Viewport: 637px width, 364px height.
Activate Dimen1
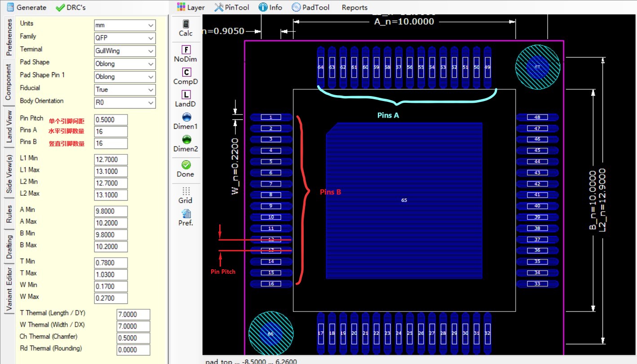[186, 121]
